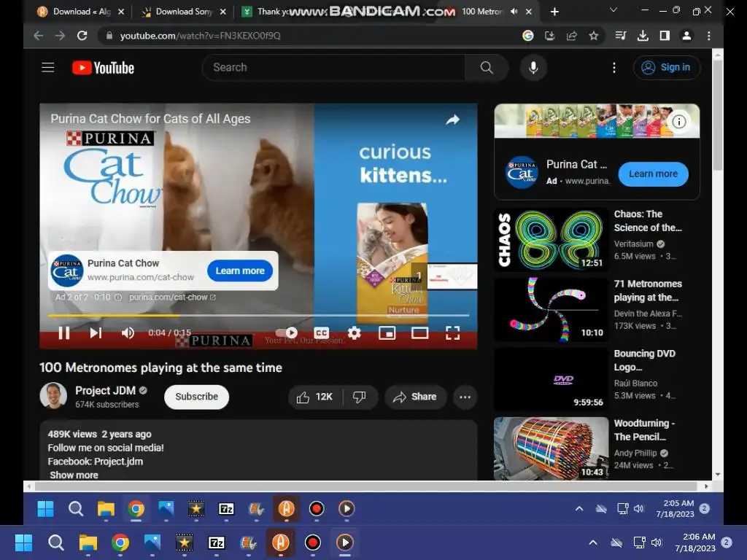Open YouTube settings three-dot menu beside Sign in
This screenshot has width=747, height=560.
[x=614, y=68]
